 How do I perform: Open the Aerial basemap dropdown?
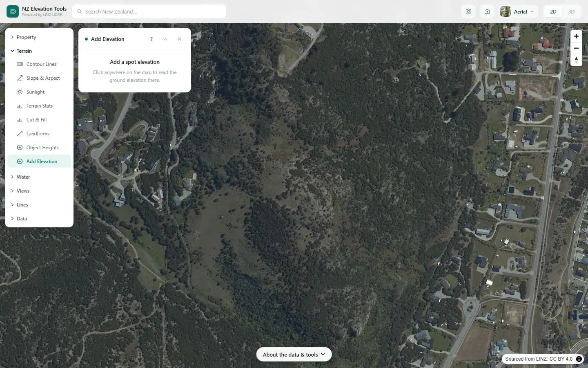[518, 11]
